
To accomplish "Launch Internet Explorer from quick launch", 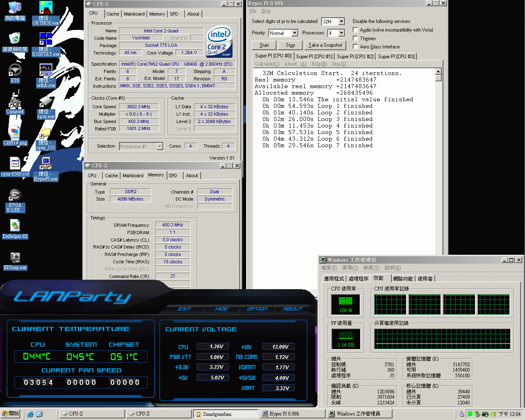I will coord(30,414).
